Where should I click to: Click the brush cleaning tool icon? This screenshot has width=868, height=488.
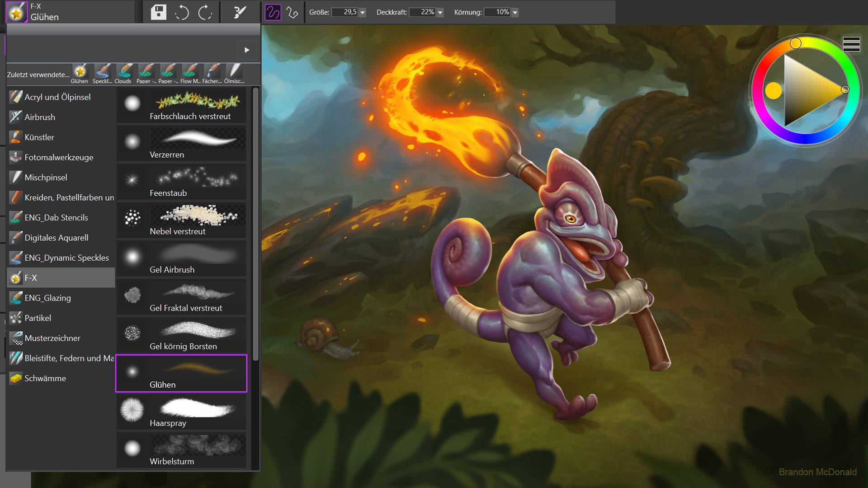click(240, 12)
